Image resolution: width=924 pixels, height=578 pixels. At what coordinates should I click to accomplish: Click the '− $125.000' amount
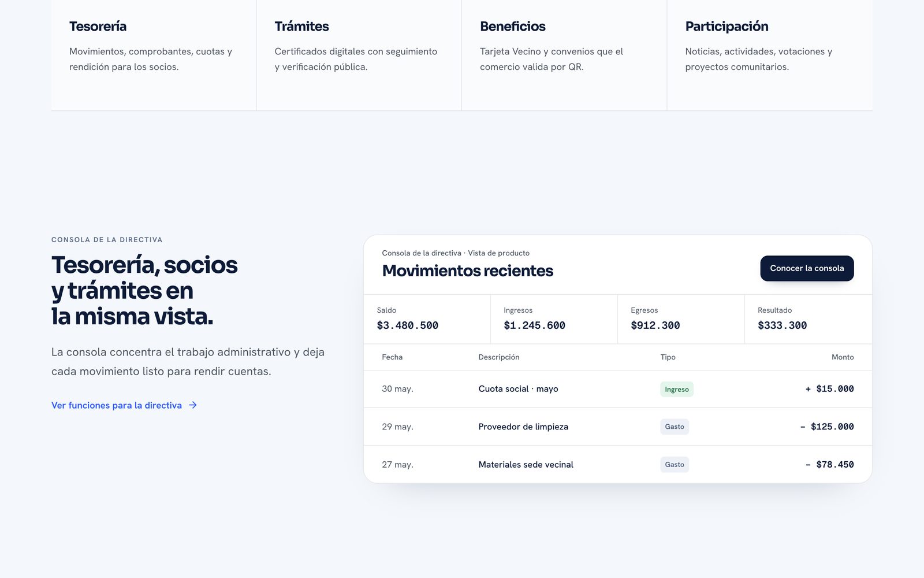[x=826, y=427]
